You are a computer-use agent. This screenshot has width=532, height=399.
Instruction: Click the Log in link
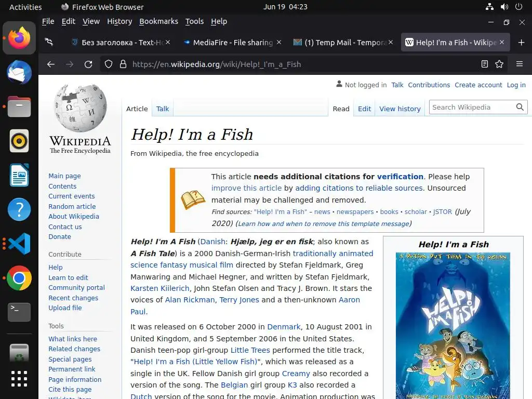(516, 85)
